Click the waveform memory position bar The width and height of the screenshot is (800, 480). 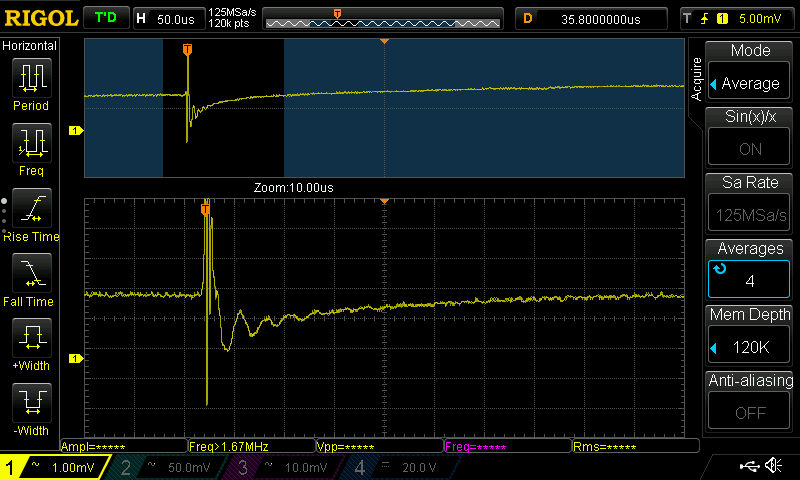tap(383, 19)
